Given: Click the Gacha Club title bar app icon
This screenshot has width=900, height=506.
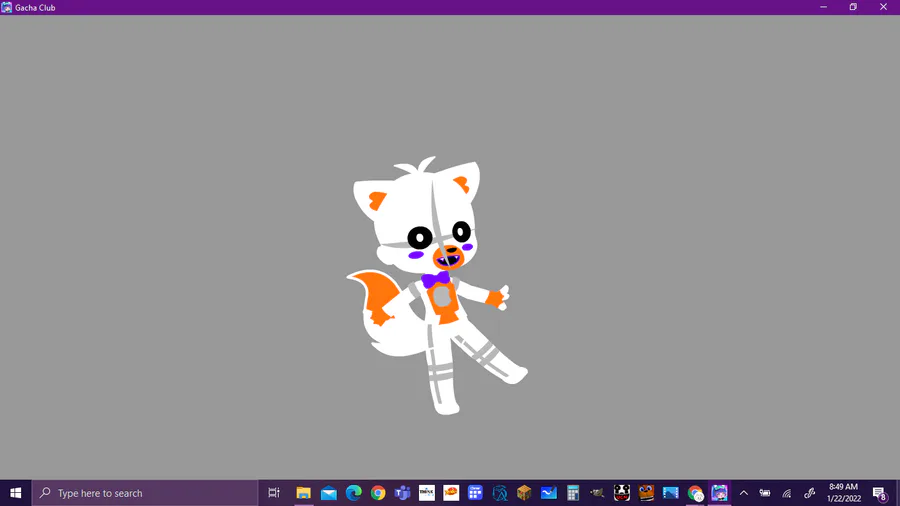Looking at the screenshot, I should coord(6,7).
